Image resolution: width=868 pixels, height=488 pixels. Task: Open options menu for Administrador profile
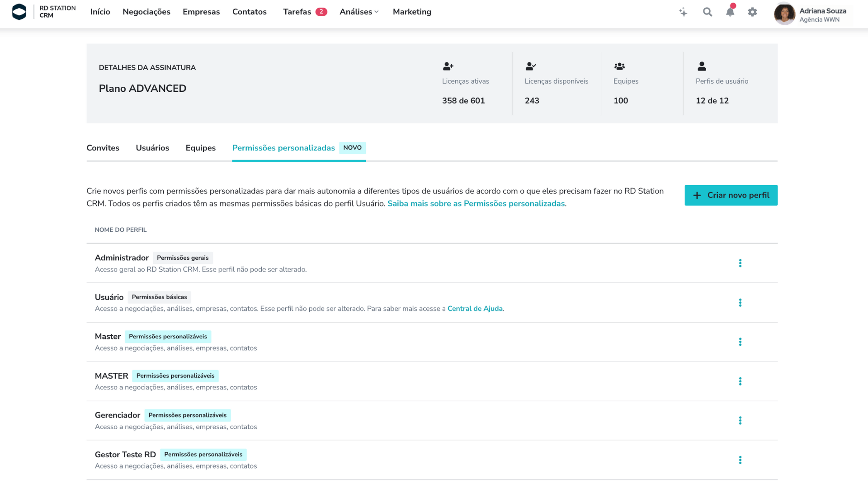(x=740, y=263)
